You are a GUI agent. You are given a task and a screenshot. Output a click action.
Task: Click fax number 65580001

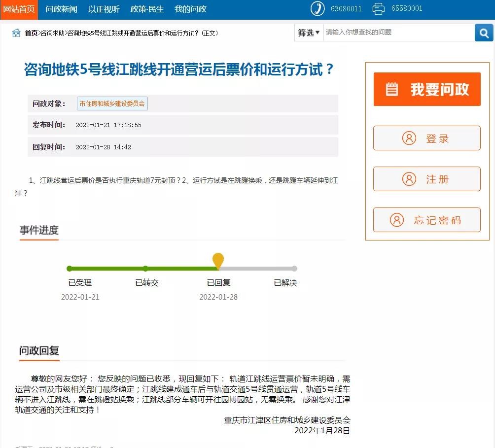click(x=407, y=8)
